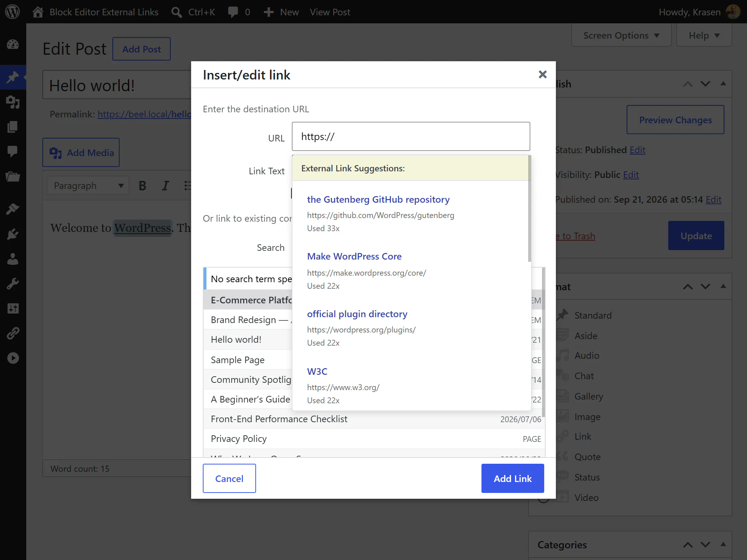Select the Make WordPress Core suggestion
Image resolution: width=747 pixels, height=560 pixels.
tap(410, 271)
